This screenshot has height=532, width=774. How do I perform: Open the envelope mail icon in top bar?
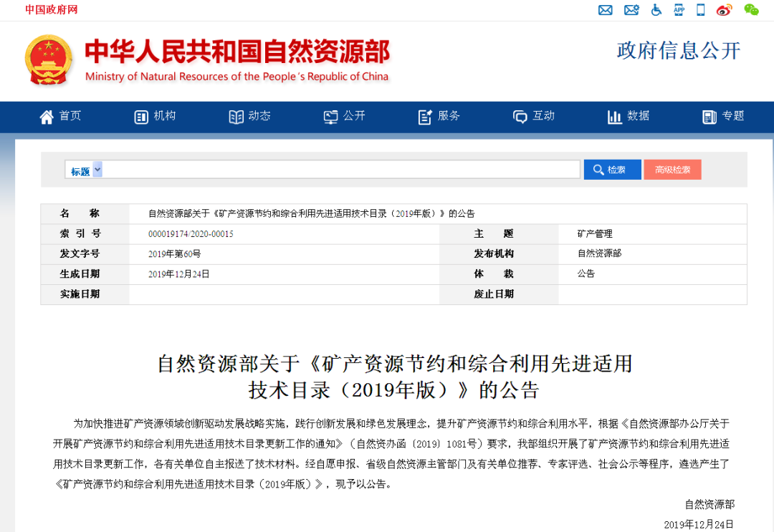click(x=605, y=10)
